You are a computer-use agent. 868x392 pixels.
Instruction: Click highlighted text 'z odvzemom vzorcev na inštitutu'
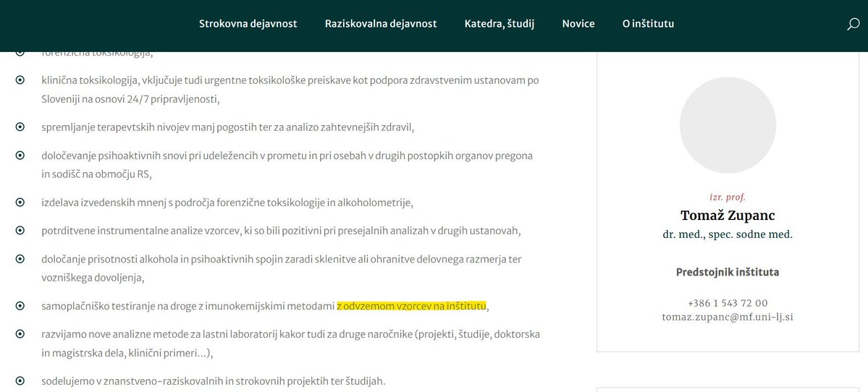tap(411, 306)
